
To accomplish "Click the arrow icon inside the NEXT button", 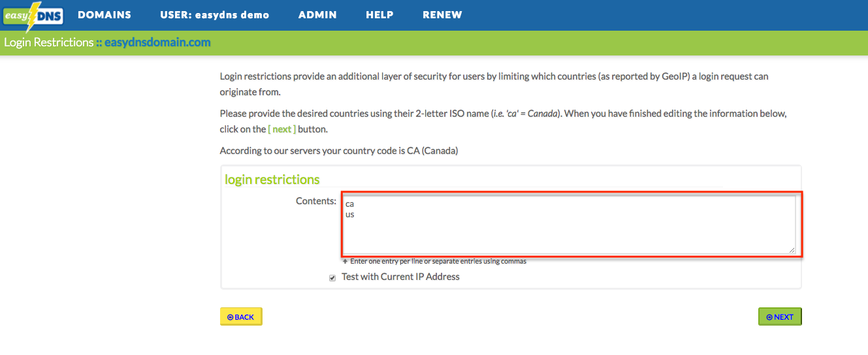I will coord(769,317).
